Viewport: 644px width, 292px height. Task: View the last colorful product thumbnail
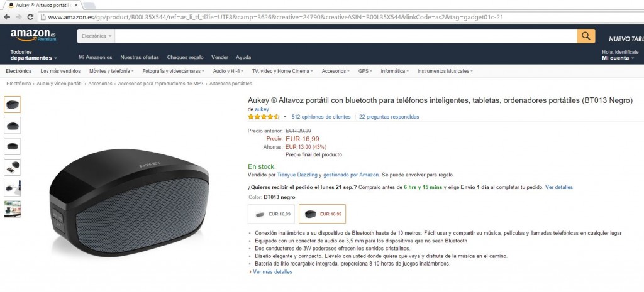coord(13,208)
